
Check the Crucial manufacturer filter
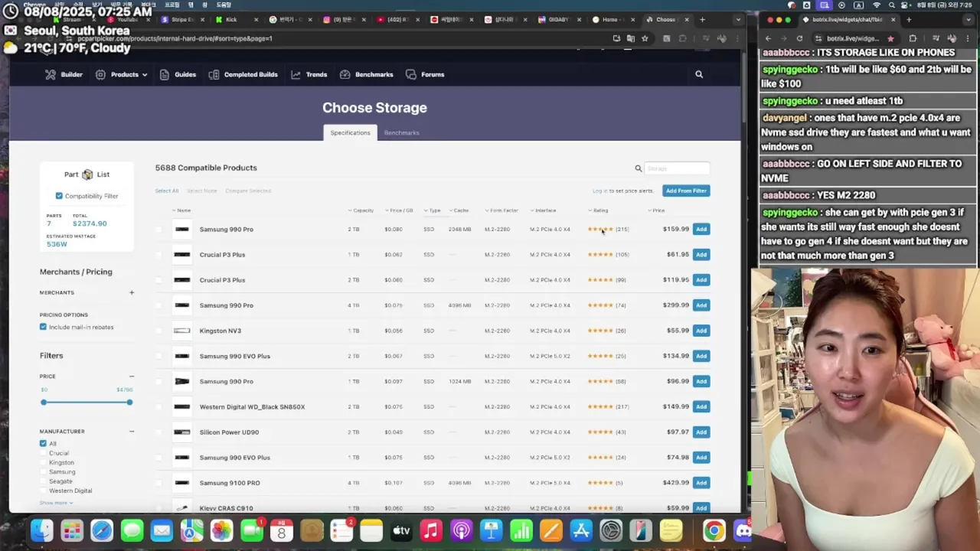point(43,453)
